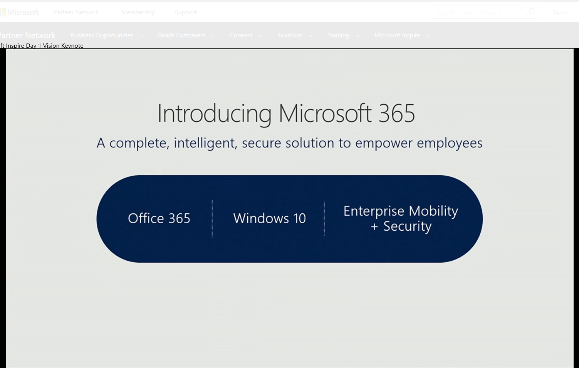This screenshot has height=392, width=579.
Task: Click the search magnifier icon
Action: (530, 12)
